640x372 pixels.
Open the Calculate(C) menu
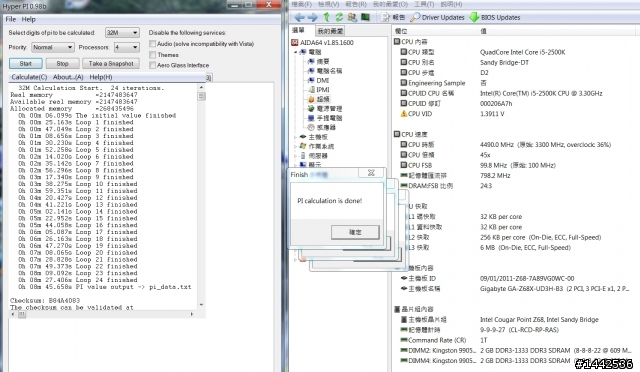tap(29, 77)
